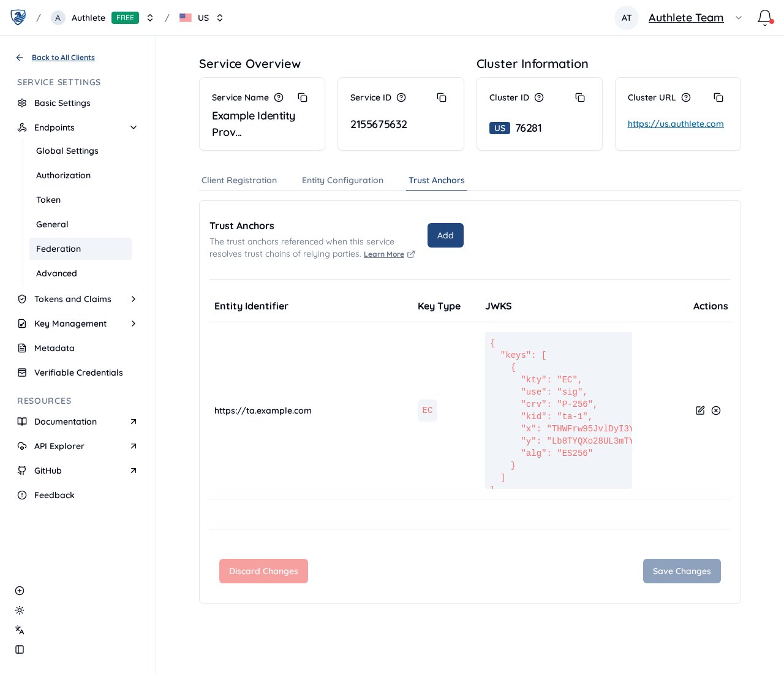Open Metadata settings
Image resolution: width=784 pixels, height=674 pixels.
click(55, 348)
